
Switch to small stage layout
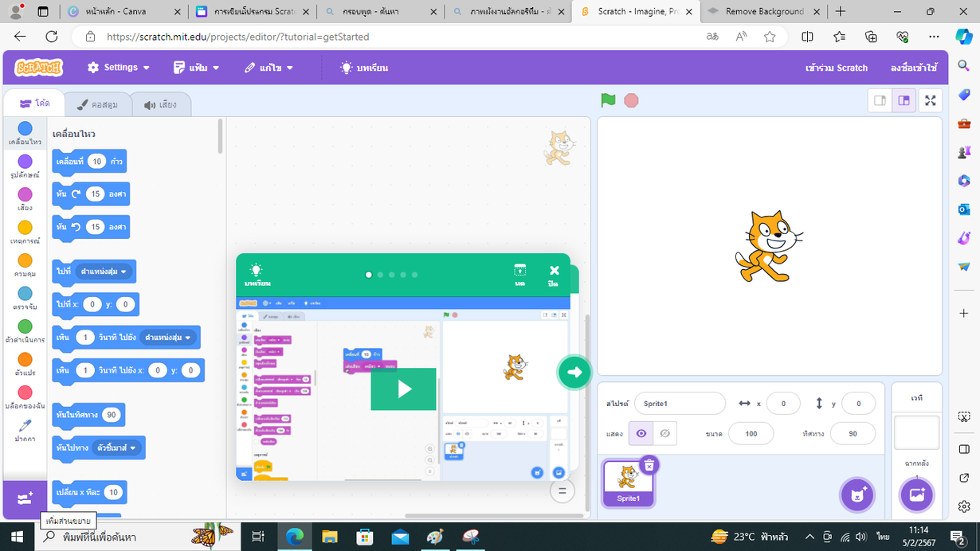click(880, 100)
